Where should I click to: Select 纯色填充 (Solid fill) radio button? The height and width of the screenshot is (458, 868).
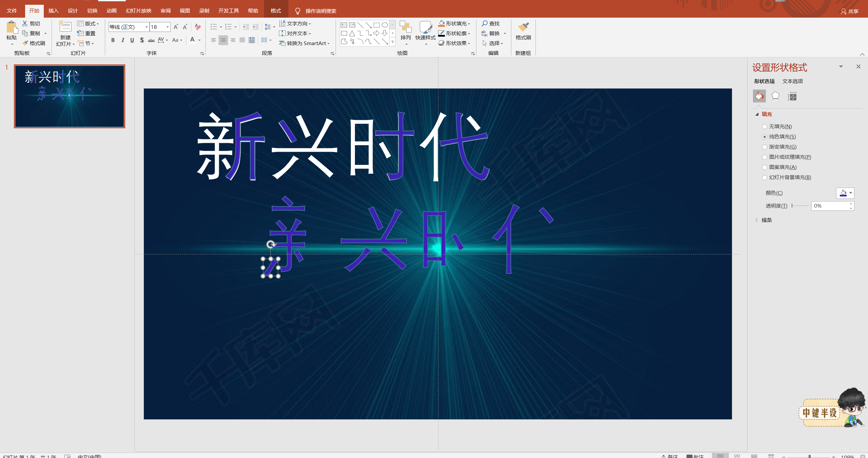(765, 137)
